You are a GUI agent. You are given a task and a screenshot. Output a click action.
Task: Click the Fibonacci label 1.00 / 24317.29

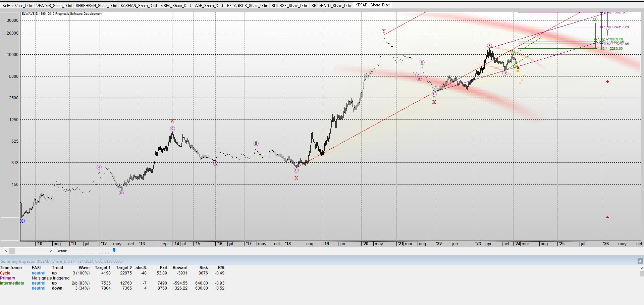click(616, 27)
